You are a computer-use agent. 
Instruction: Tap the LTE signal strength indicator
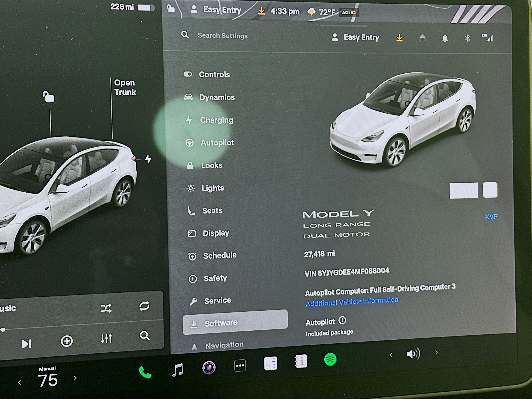[489, 38]
